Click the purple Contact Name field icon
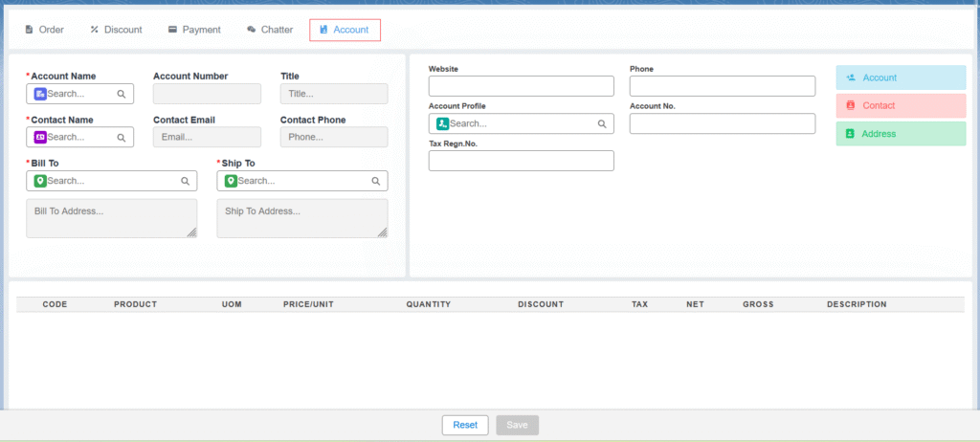This screenshot has width=980, height=442. [40, 138]
